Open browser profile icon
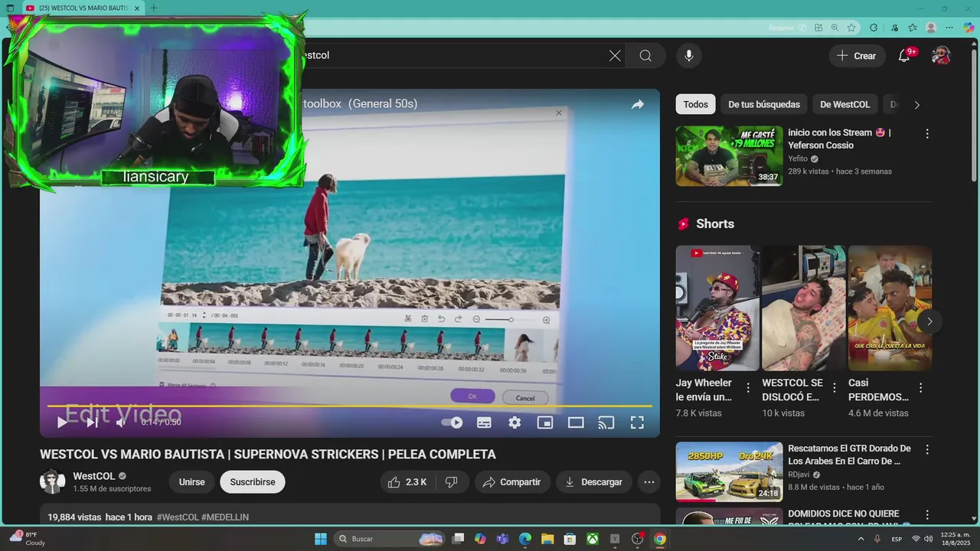 pos(931,28)
